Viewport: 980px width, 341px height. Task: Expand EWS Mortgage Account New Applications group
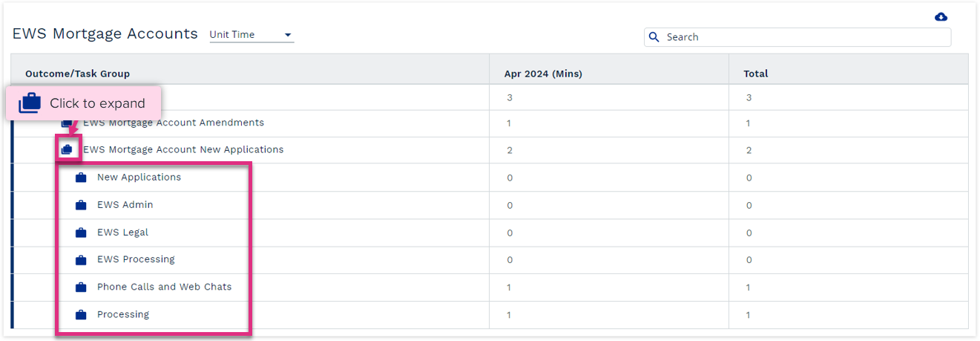67,150
